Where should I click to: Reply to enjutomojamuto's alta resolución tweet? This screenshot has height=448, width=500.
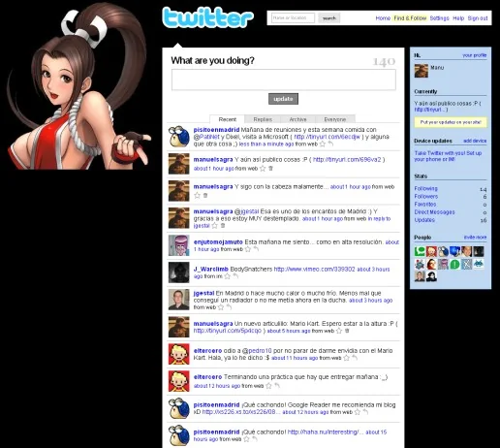[x=256, y=249]
